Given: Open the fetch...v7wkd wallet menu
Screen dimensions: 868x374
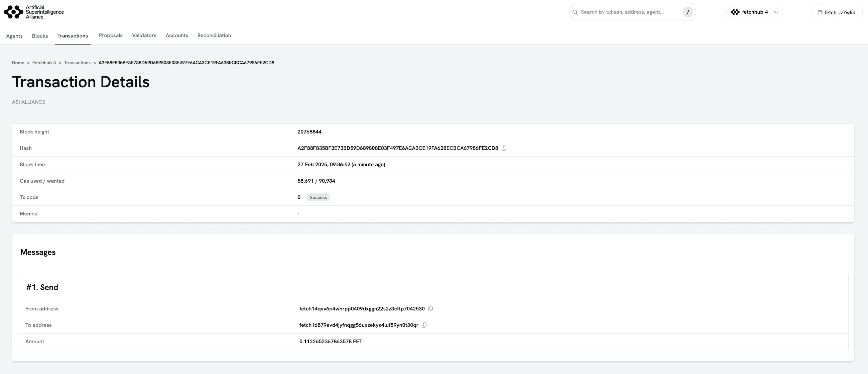Looking at the screenshot, I should [839, 12].
